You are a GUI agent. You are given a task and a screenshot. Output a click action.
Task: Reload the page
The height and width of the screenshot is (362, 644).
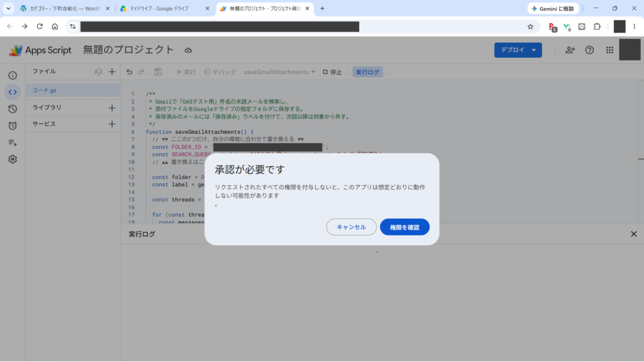click(x=40, y=26)
